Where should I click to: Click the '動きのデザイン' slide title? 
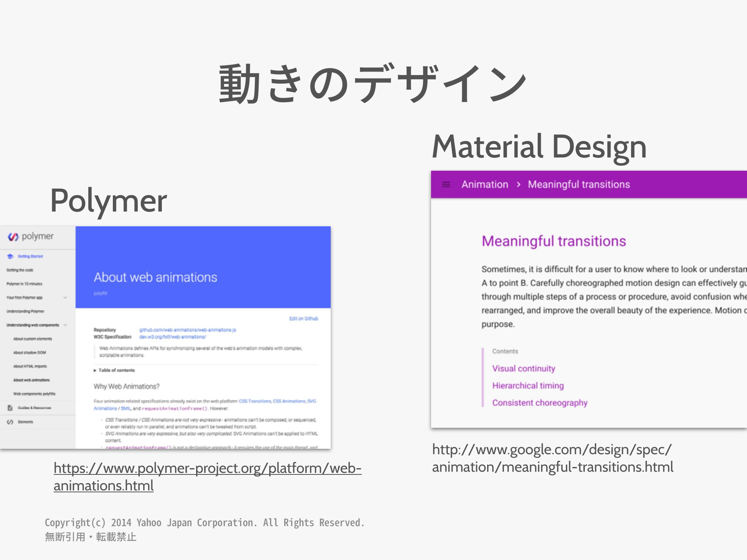[x=373, y=84]
